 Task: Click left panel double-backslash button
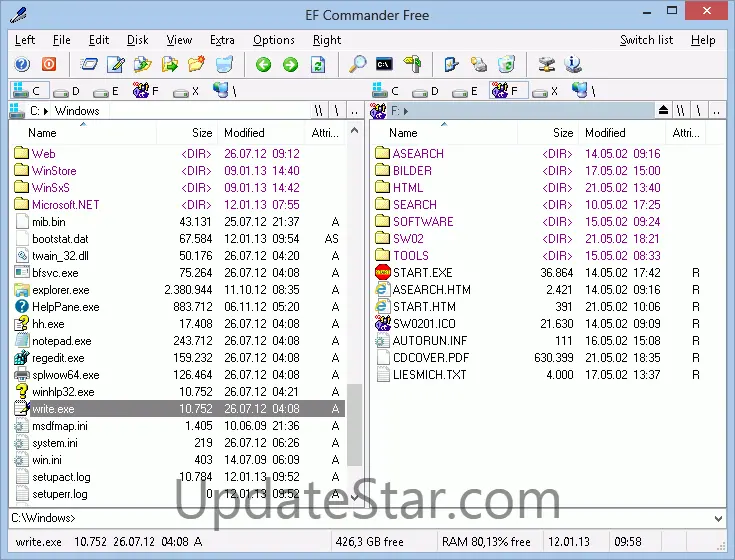(x=319, y=111)
